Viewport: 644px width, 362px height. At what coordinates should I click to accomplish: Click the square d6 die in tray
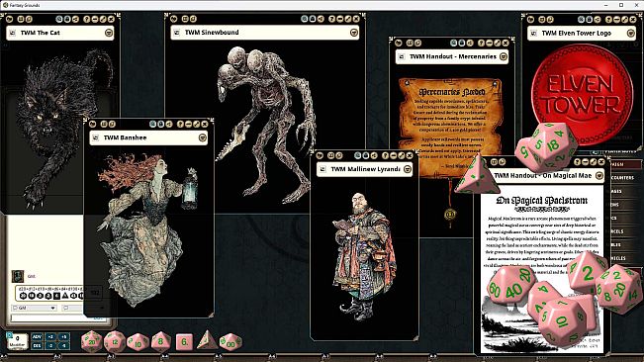coord(184,341)
